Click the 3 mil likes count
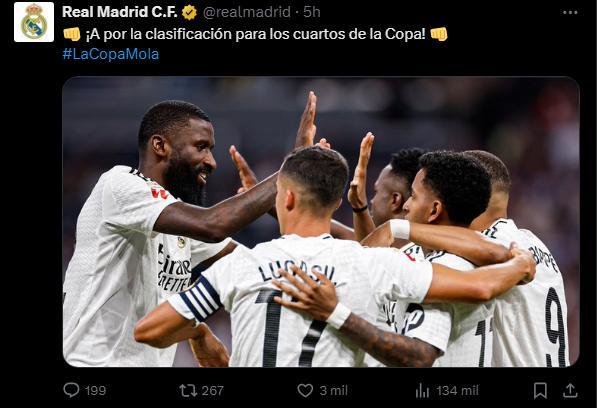Viewport: 597px width, 408px height. tap(334, 391)
